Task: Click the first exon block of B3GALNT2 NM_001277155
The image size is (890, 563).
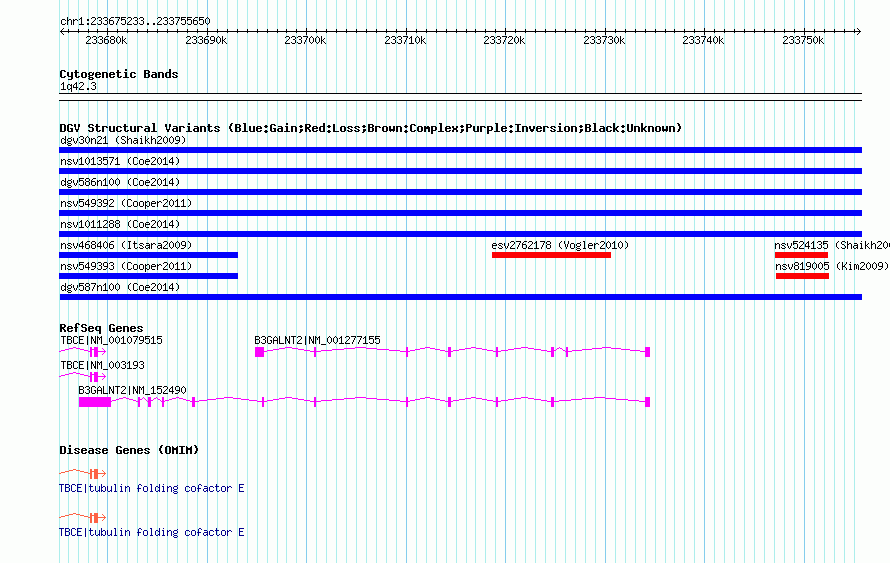Action: [x=259, y=352]
